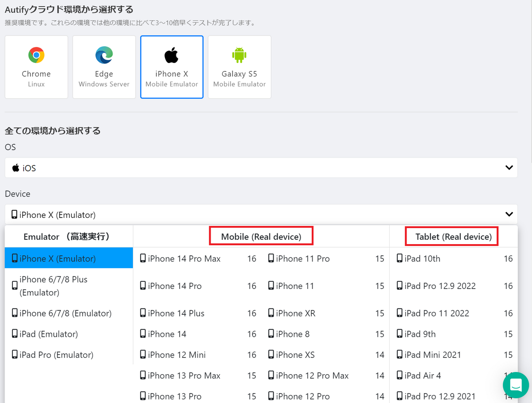Select the Edge Windows Server card
This screenshot has width=532, height=403.
104,67
